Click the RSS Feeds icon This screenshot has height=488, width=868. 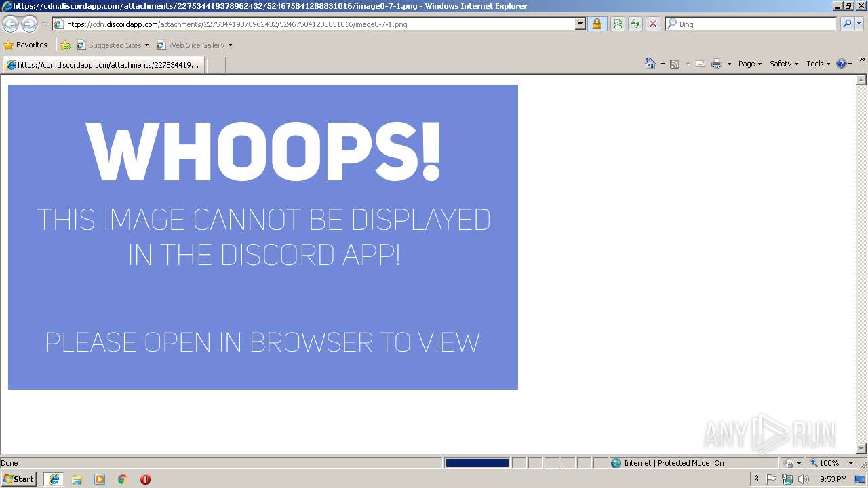[675, 64]
